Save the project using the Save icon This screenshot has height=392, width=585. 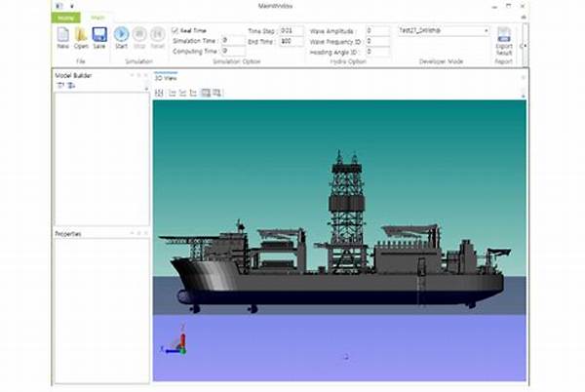(99, 35)
